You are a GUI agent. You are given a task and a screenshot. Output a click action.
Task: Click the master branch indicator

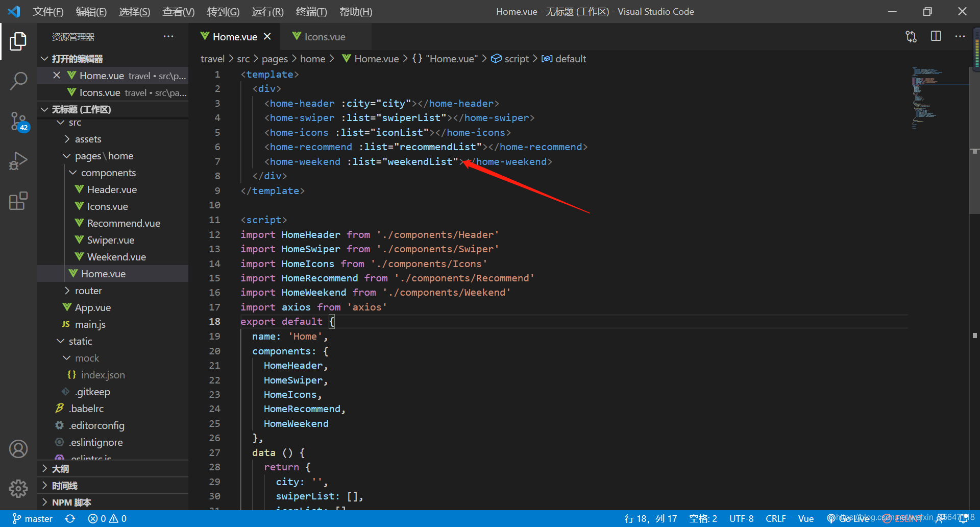pyautogui.click(x=32, y=519)
